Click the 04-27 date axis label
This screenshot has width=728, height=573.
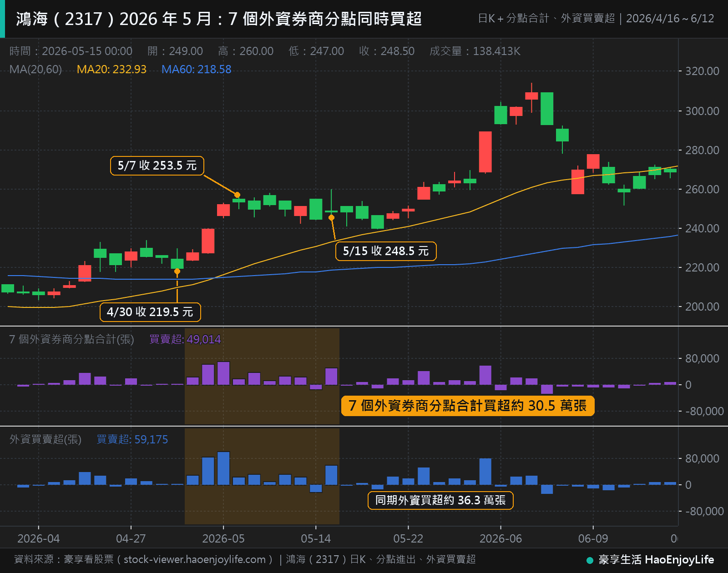coord(131,539)
